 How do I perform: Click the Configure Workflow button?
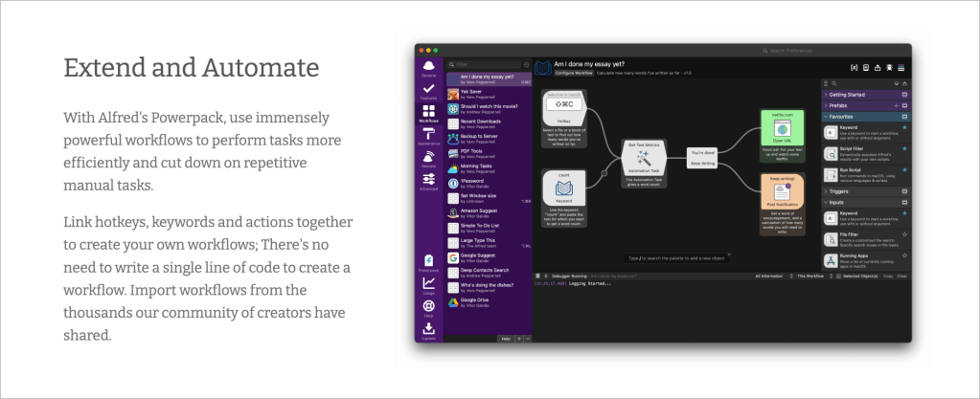tap(575, 73)
